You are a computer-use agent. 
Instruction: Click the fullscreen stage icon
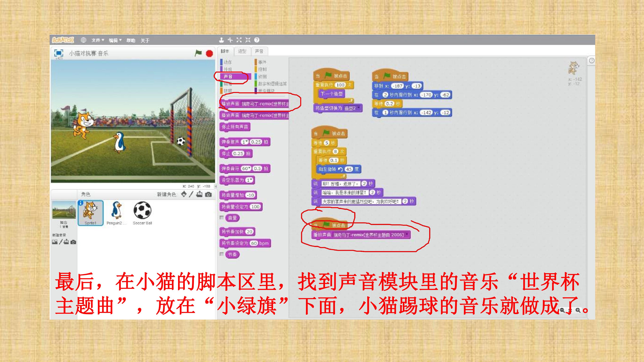59,53
